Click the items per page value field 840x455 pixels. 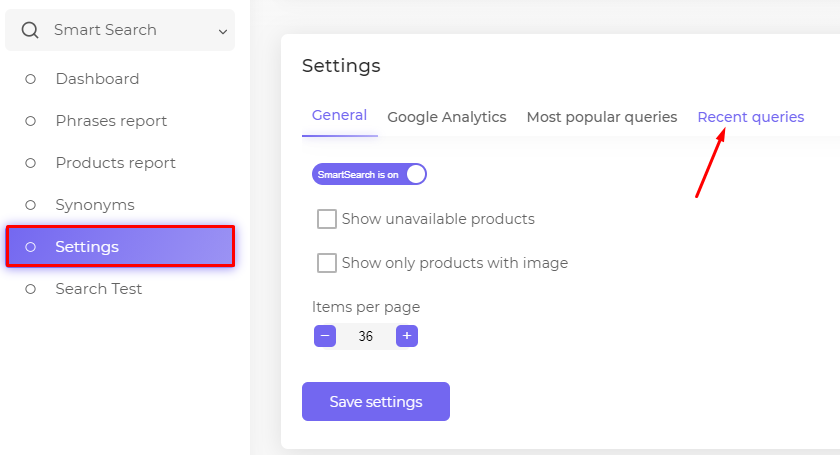point(366,336)
